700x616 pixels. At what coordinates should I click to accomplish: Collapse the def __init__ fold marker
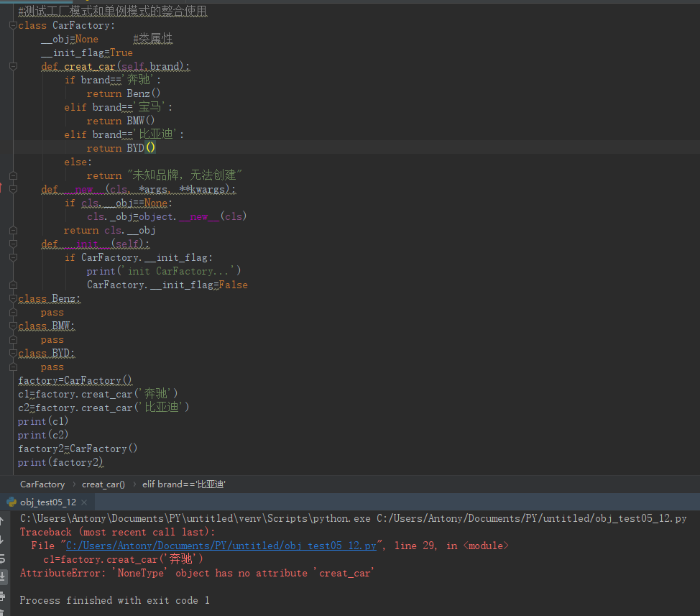[13, 244]
